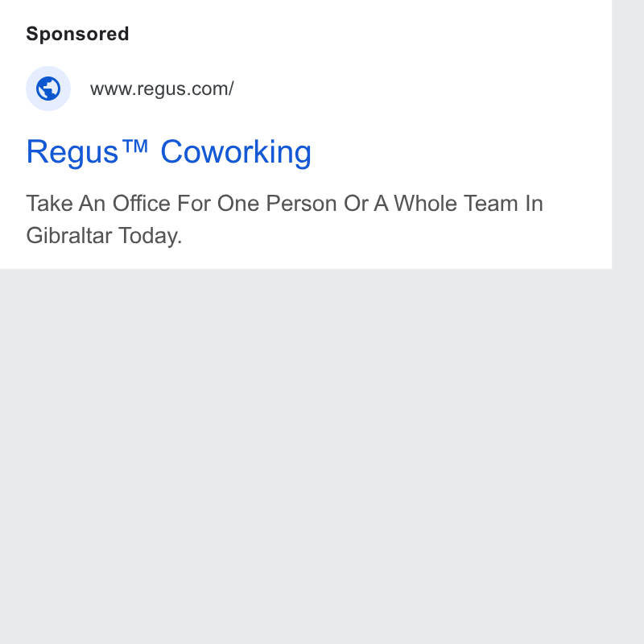Screen dimensions: 644x644
Task: Click the white space right of Sponsored label
Action: (x=369, y=34)
